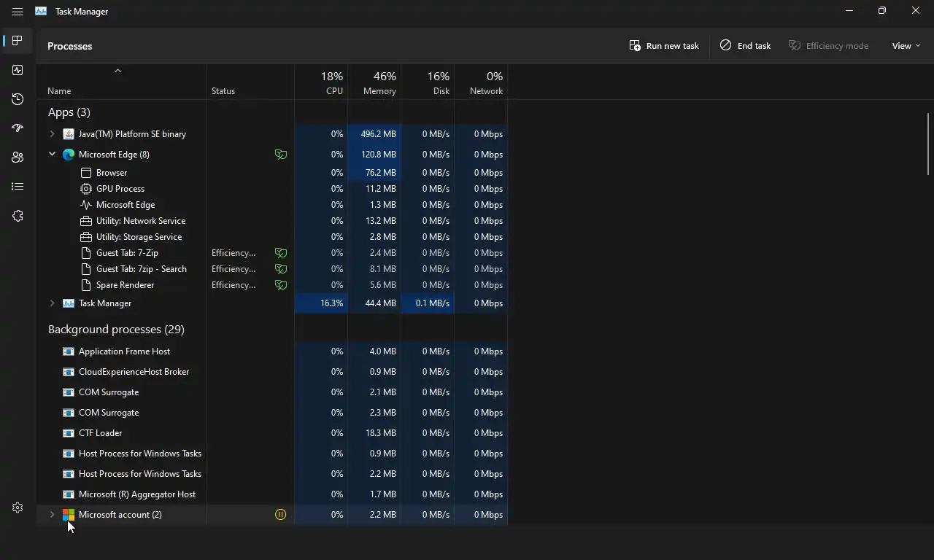Select the COM Surrogate row using 2.3 MB
Viewport: 934px width, 560px height.
coord(271,413)
